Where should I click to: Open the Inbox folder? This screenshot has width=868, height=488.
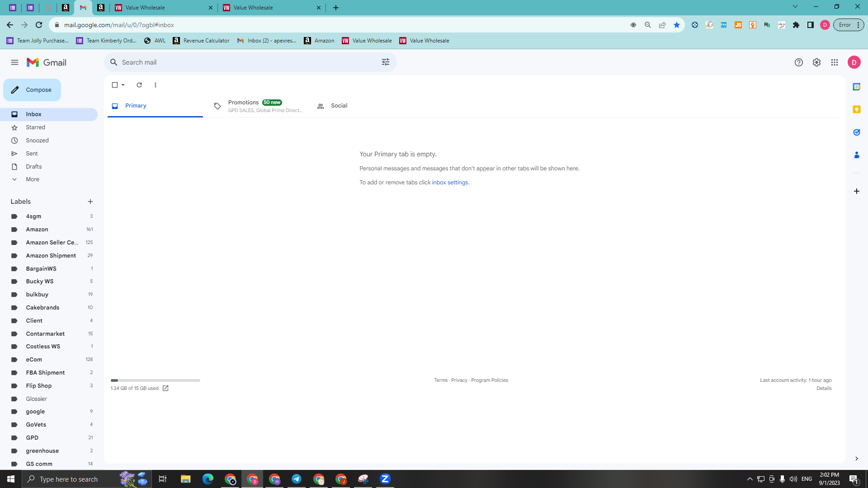[x=49, y=114]
